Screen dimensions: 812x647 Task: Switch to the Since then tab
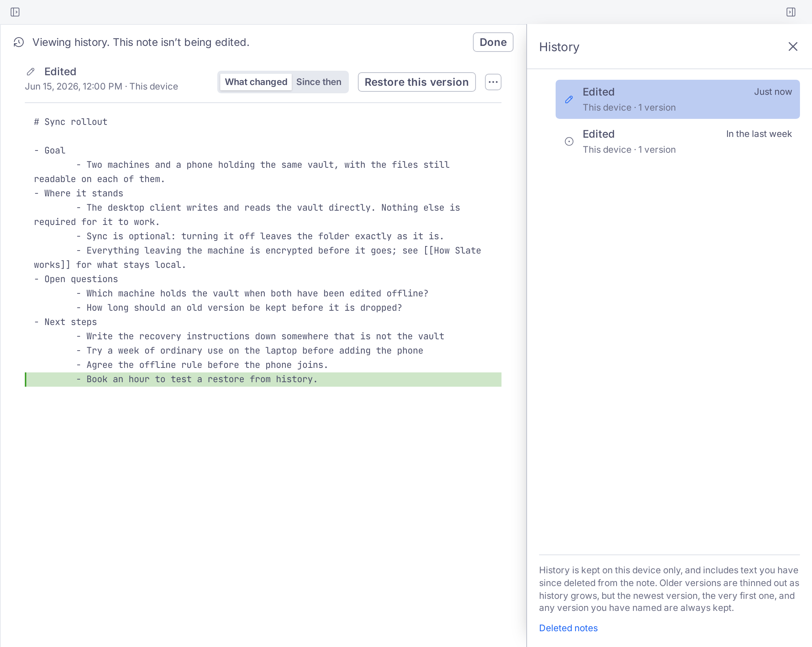[319, 82]
